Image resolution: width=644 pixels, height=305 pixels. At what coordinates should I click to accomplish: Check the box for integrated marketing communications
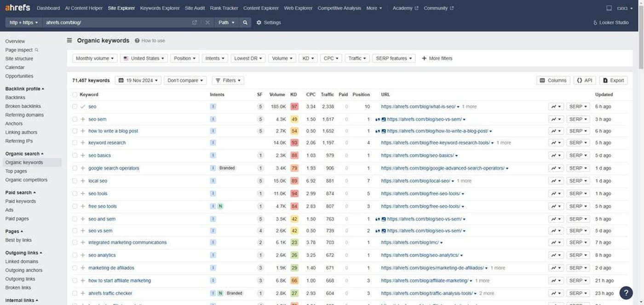click(x=75, y=243)
